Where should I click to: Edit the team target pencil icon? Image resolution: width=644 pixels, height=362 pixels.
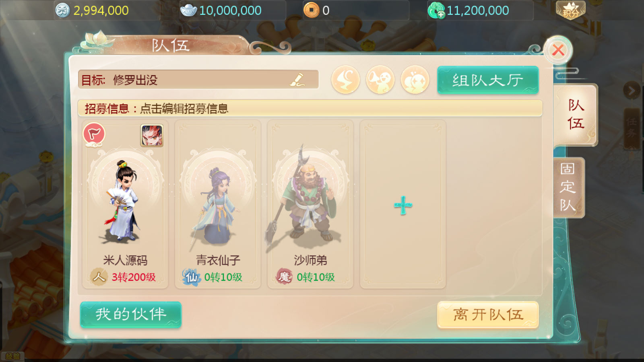(x=297, y=80)
